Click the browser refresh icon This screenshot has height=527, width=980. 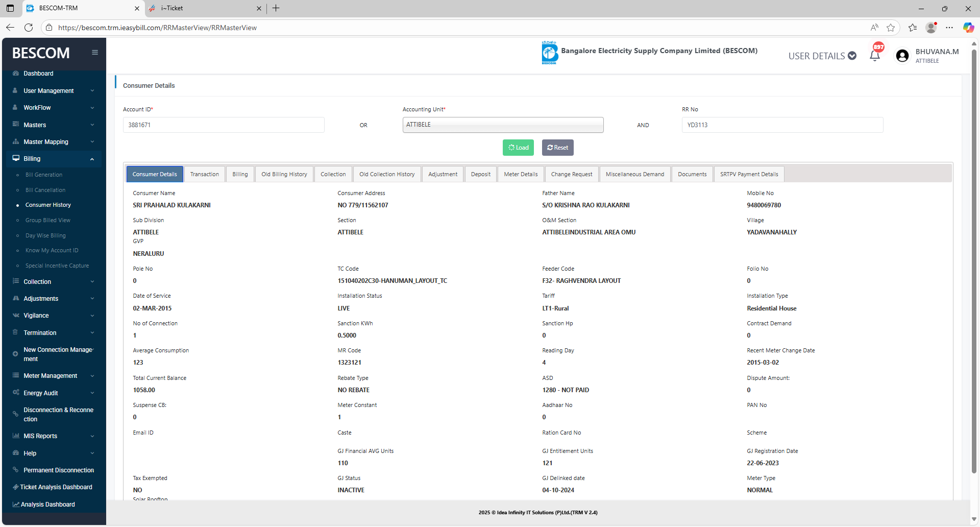(x=29, y=28)
